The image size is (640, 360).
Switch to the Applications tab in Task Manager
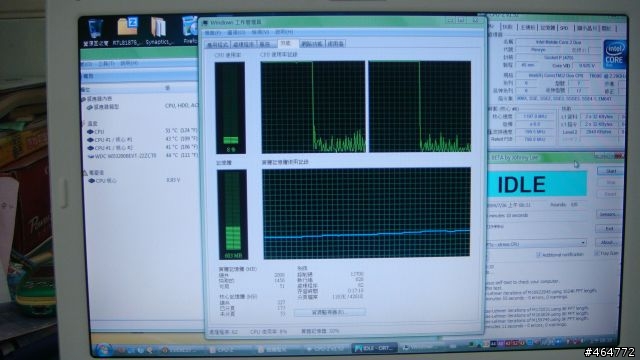click(218, 44)
